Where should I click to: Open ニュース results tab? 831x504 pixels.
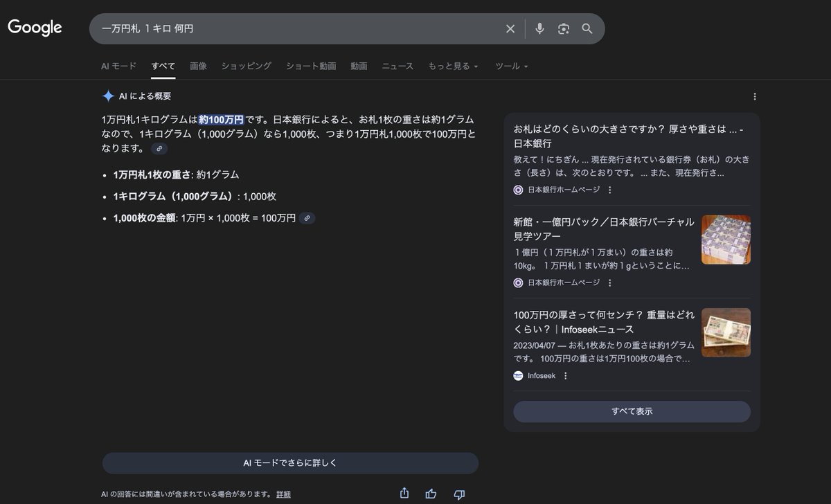(x=397, y=66)
